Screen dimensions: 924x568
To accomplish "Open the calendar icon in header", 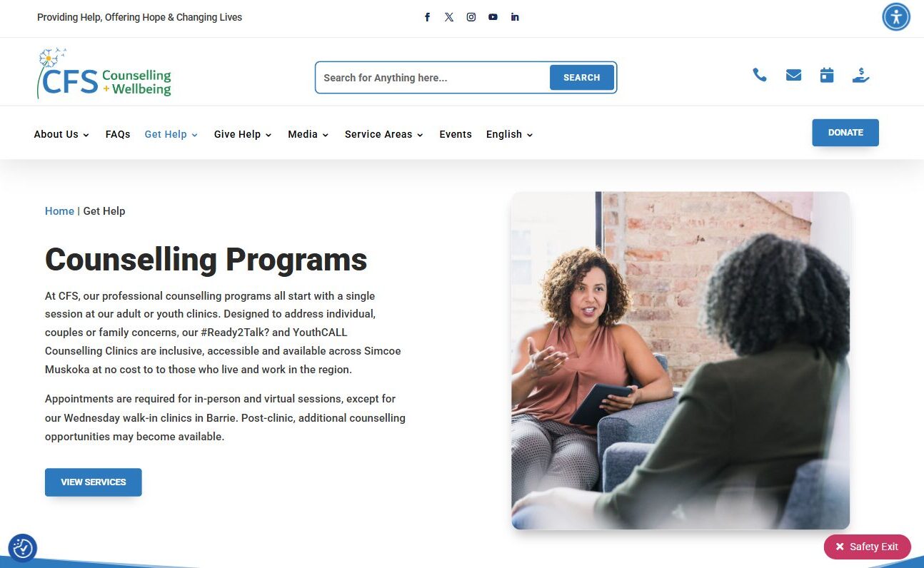I will (x=827, y=75).
